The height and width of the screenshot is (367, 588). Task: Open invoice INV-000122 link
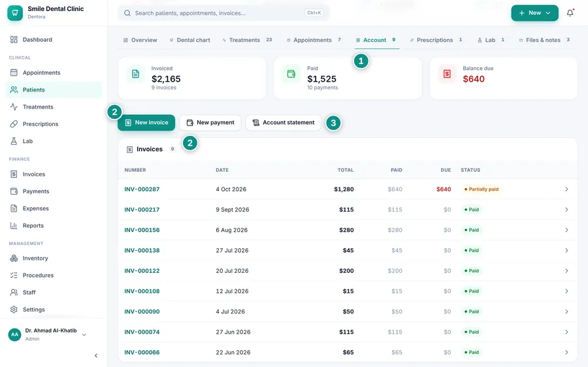[142, 270]
